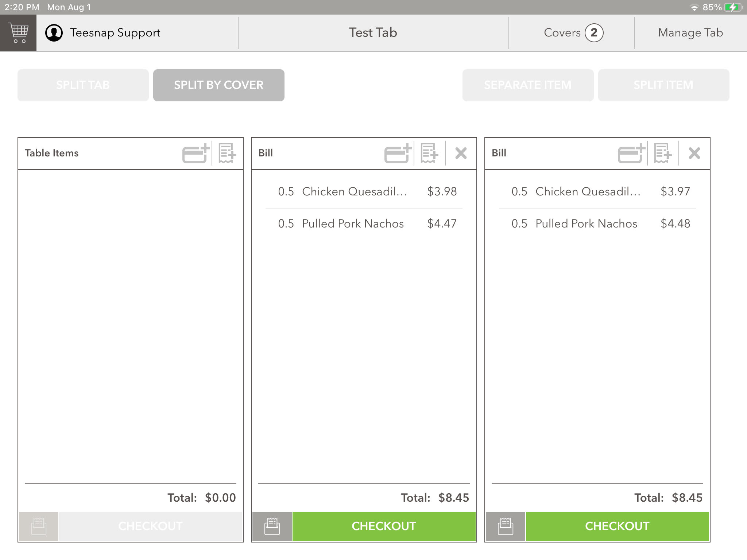Add bill icon in first Bill panel
747x560 pixels.
[429, 153]
